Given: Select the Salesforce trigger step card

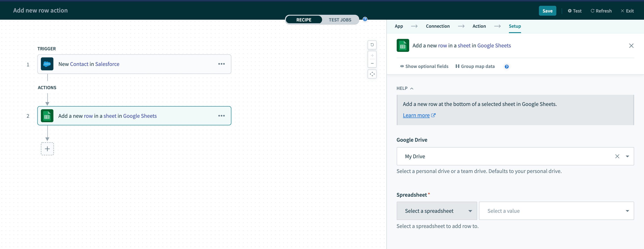Looking at the screenshot, I should click(x=134, y=64).
